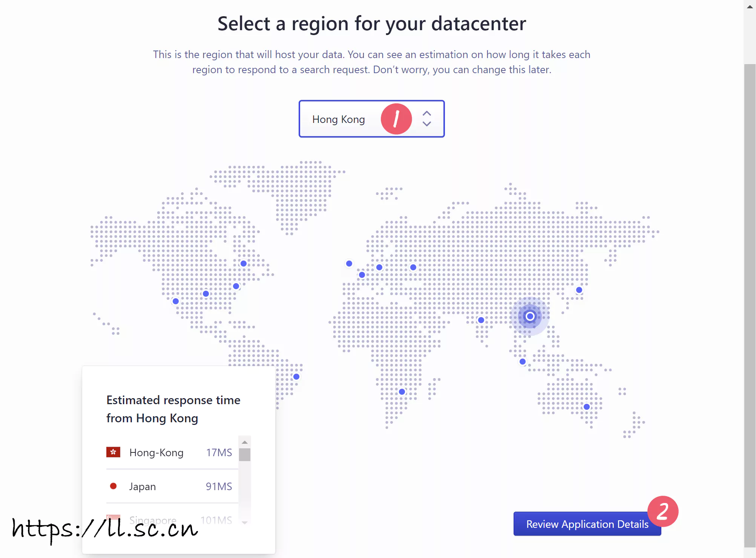Select the Brazil datacenter dot on map
The height and width of the screenshot is (558, 756).
pos(296,377)
